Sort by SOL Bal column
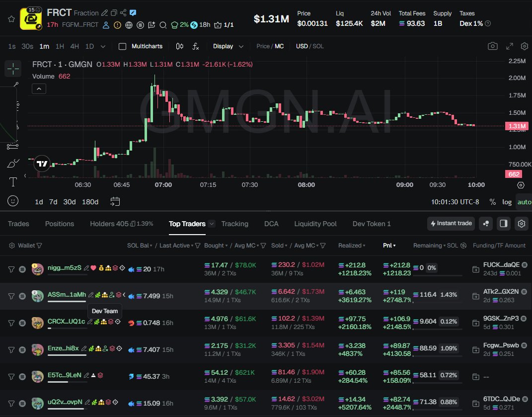532x417 pixels. point(140,246)
